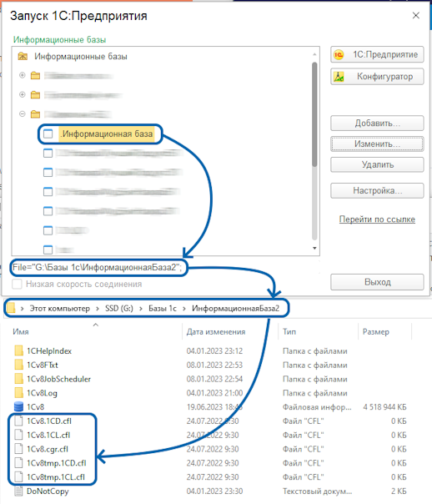The width and height of the screenshot is (432, 504).
Task: Select 1Cv8JobScheduler folder
Action: (58, 379)
